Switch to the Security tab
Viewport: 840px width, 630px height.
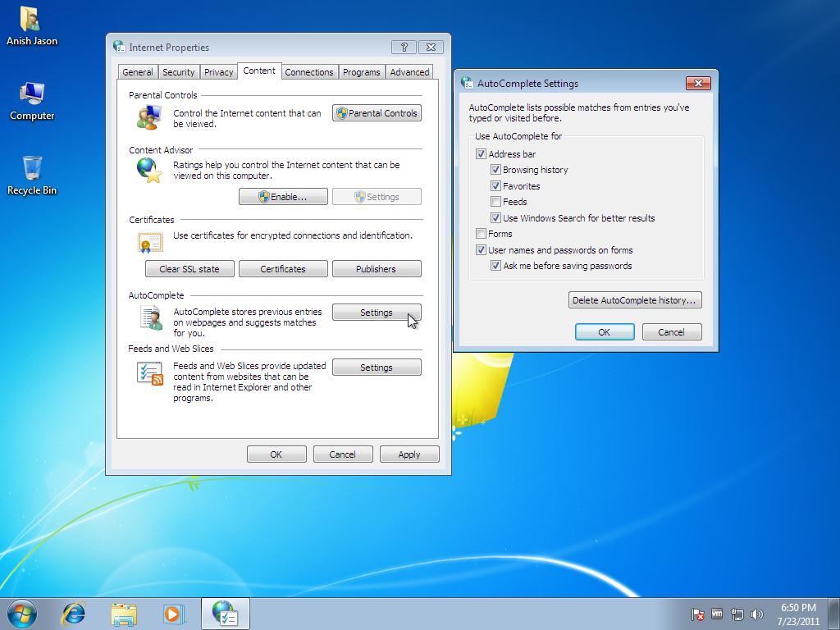(178, 72)
